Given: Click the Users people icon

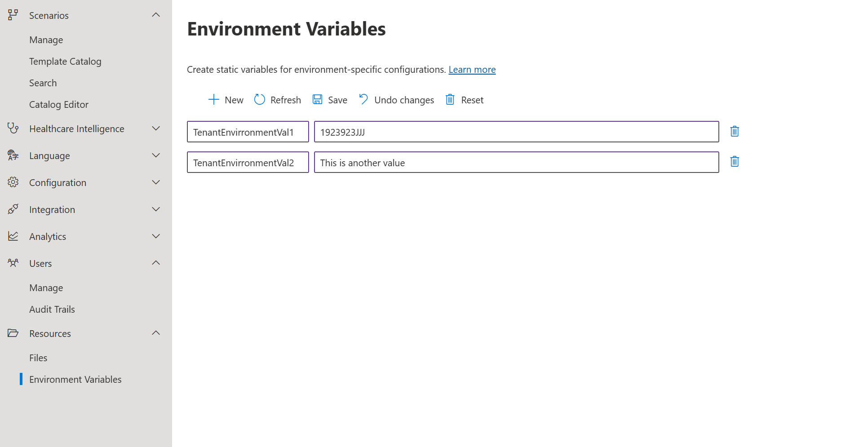Looking at the screenshot, I should point(13,263).
